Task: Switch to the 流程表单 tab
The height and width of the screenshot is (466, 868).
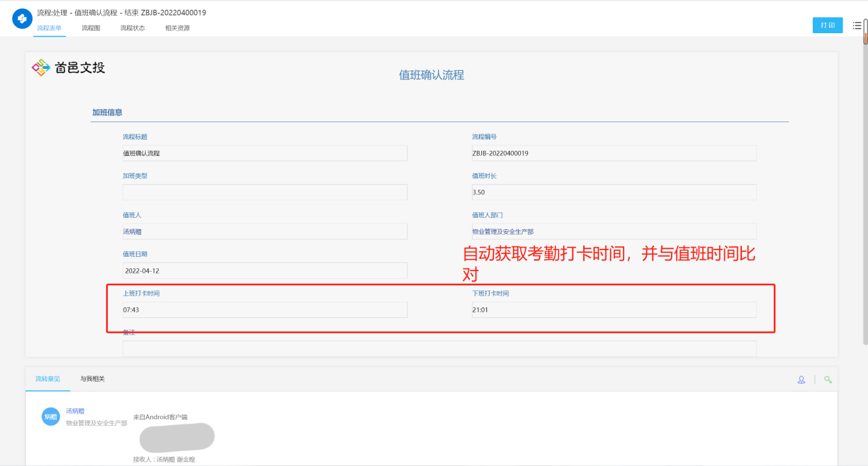Action: coord(49,28)
